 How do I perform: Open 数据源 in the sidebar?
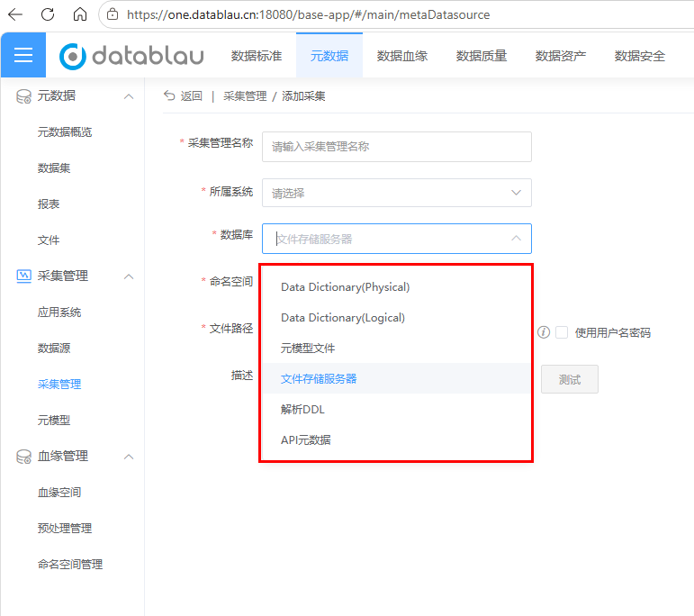click(54, 349)
